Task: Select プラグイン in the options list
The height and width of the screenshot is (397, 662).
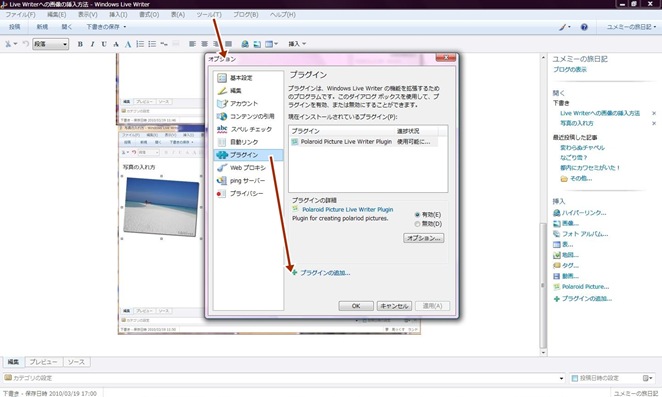Action: point(248,155)
